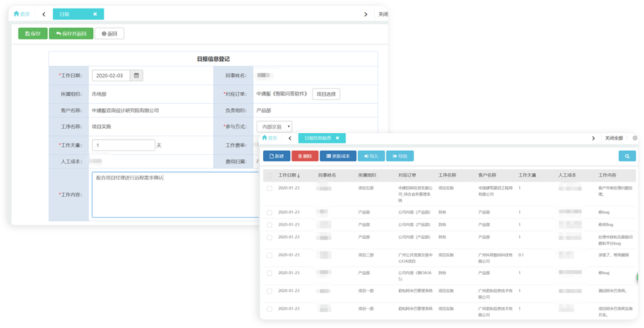Click the search magnifier button in the list toolbar

click(x=627, y=156)
